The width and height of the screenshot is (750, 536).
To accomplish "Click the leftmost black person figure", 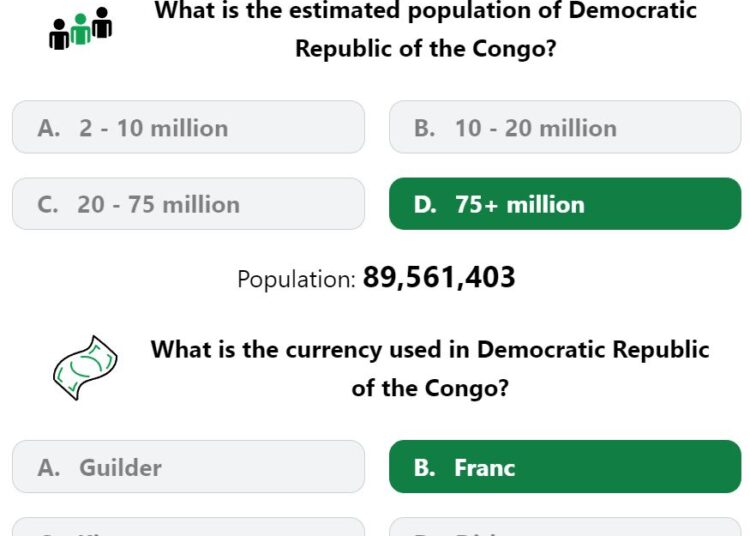I will (59, 34).
